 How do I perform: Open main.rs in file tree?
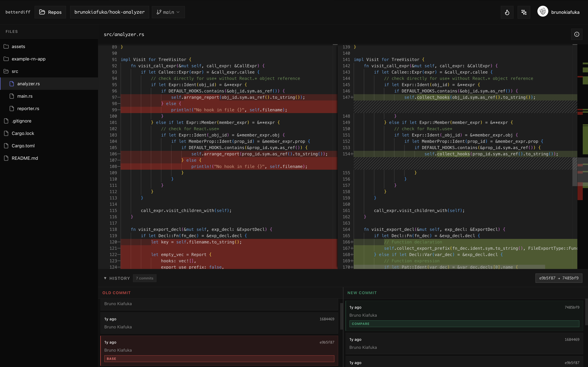[x=25, y=96]
